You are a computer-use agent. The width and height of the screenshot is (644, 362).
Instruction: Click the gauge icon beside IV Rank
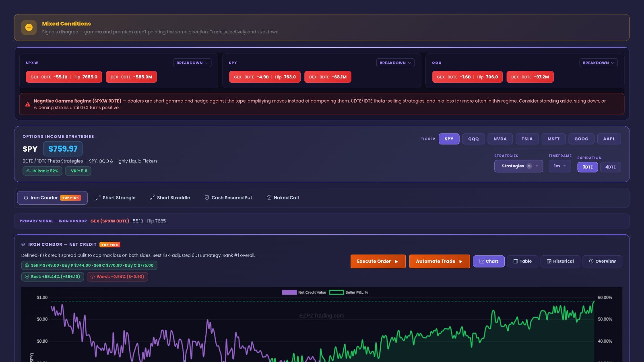[x=28, y=171]
